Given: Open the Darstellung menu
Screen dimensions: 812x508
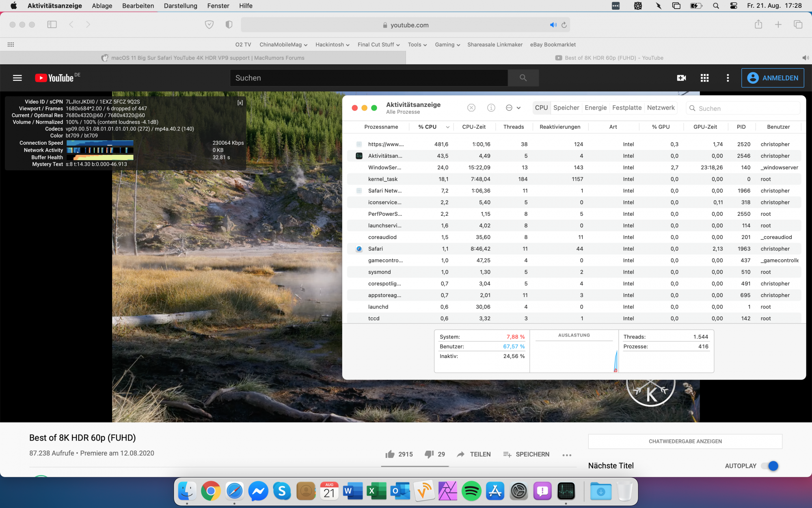Looking at the screenshot, I should click(x=180, y=6).
